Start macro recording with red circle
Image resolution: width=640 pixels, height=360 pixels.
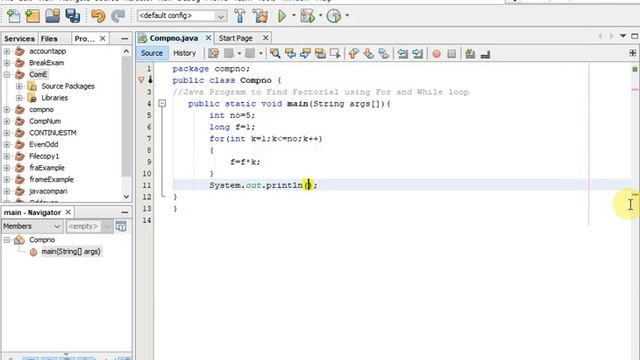(436, 53)
